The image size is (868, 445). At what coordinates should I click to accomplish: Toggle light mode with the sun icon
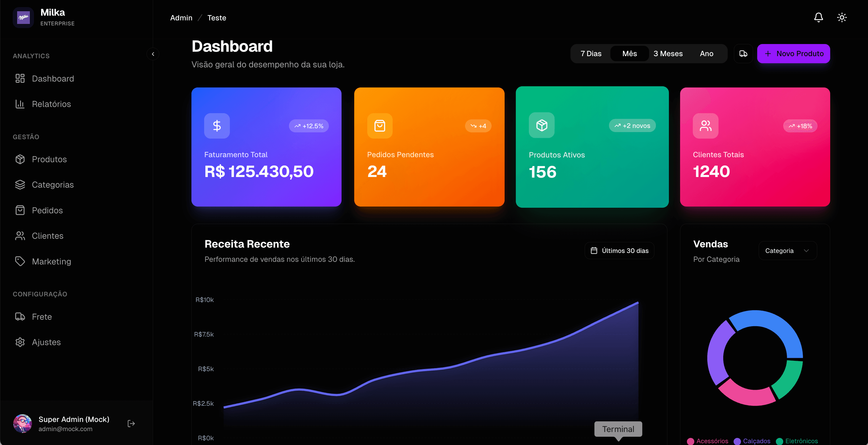(842, 17)
